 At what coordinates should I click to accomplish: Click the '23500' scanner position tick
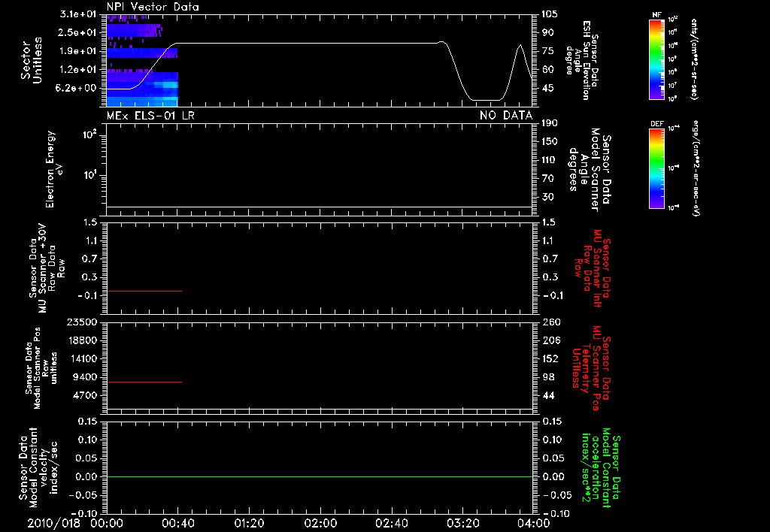[81, 322]
